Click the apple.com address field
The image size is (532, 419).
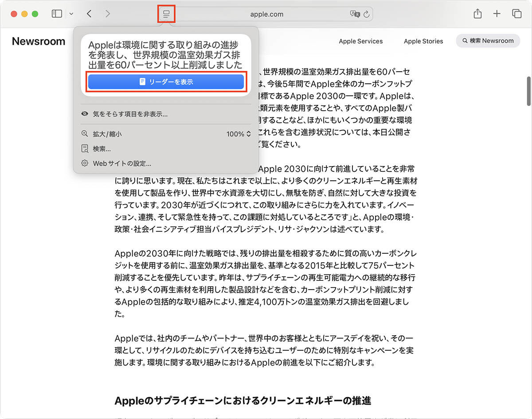pyautogui.click(x=266, y=14)
